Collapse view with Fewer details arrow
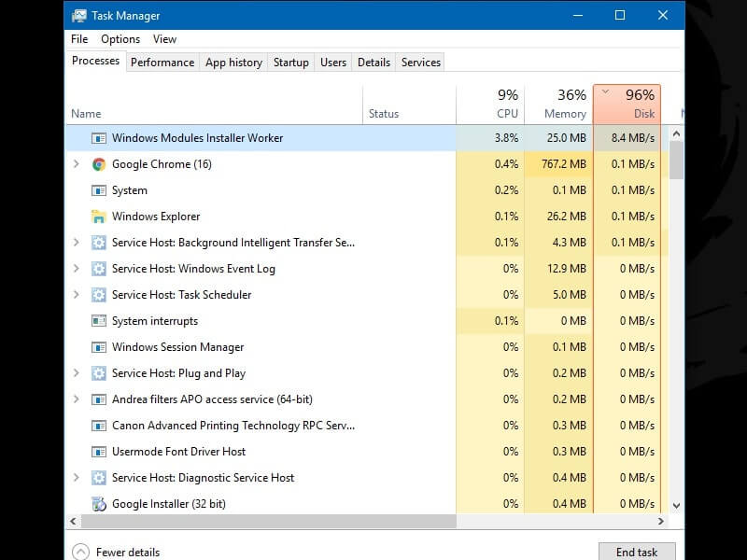This screenshot has height=560, width=747. pyautogui.click(x=80, y=552)
